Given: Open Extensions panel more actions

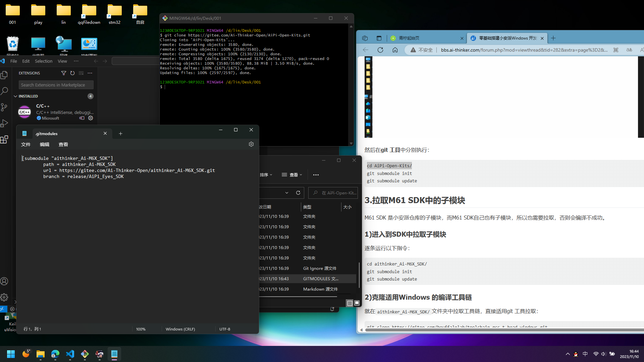Looking at the screenshot, I should [x=90, y=73].
